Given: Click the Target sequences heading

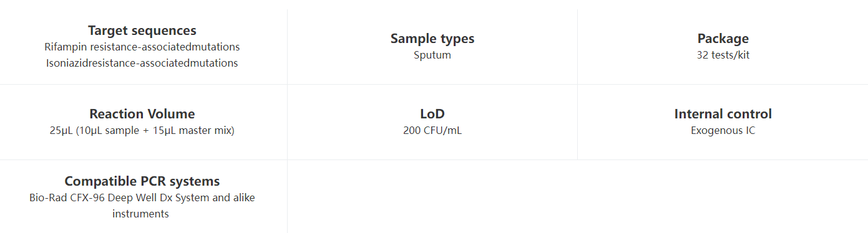Looking at the screenshot, I should click(x=142, y=31).
